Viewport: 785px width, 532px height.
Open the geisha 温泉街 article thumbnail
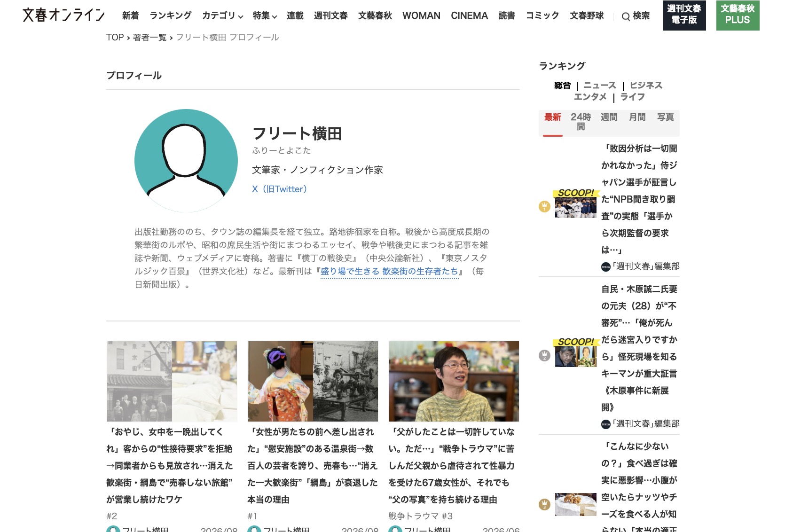coord(313,381)
